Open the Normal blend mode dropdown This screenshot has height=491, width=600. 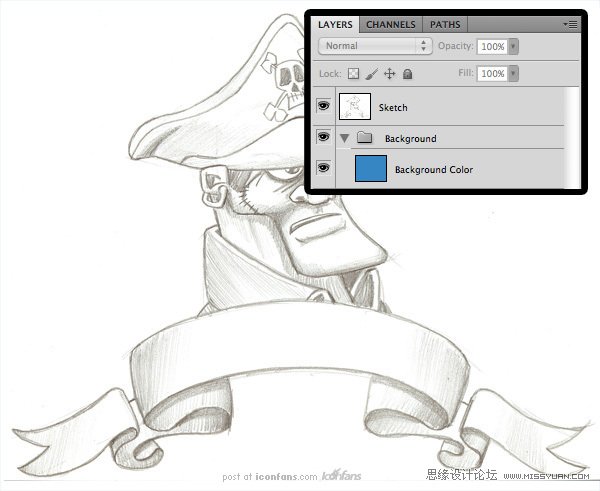click(x=375, y=46)
